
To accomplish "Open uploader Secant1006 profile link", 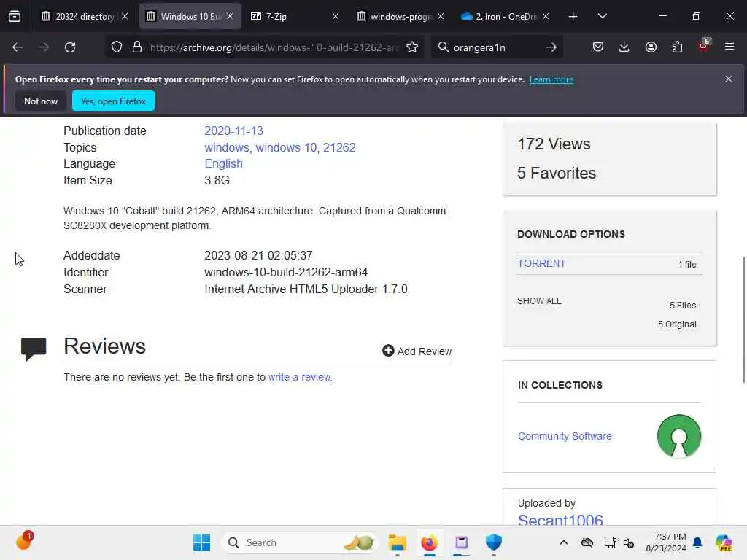I will coord(560,520).
